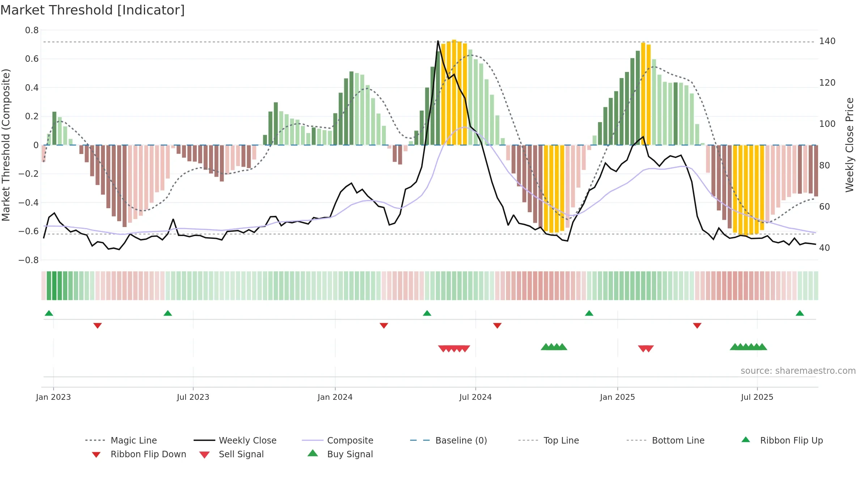Click the 140 price axis tick
Viewport: 868px width, 488px height.
click(x=827, y=41)
